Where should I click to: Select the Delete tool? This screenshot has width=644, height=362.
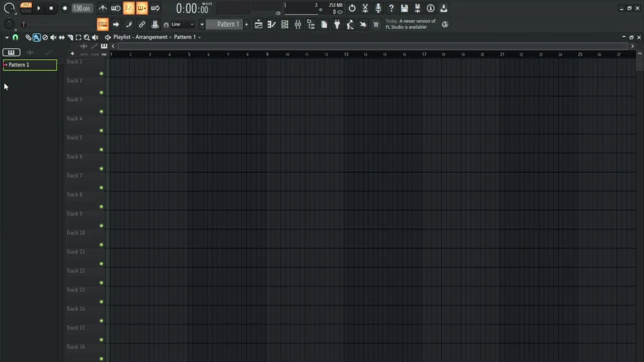45,37
